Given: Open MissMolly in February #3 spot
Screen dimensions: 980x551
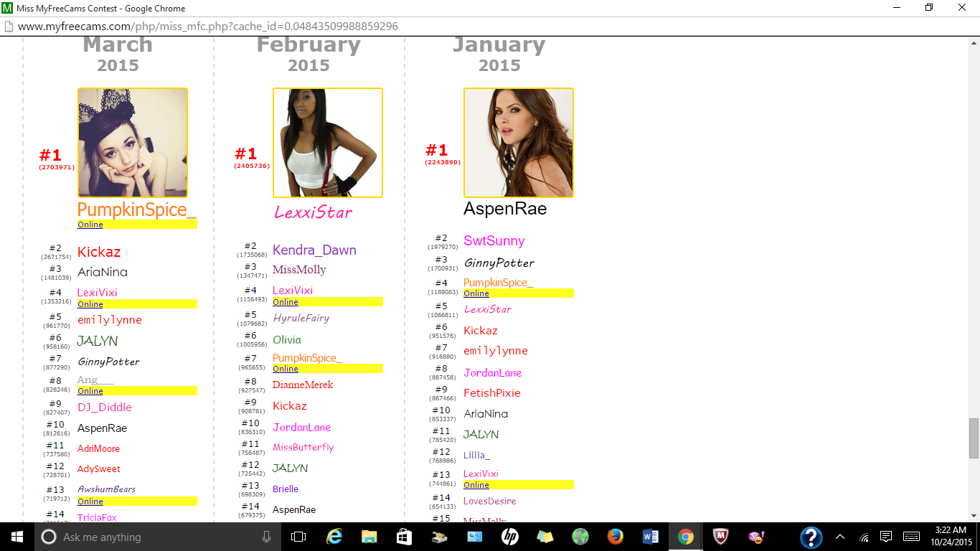Looking at the screenshot, I should pos(299,270).
